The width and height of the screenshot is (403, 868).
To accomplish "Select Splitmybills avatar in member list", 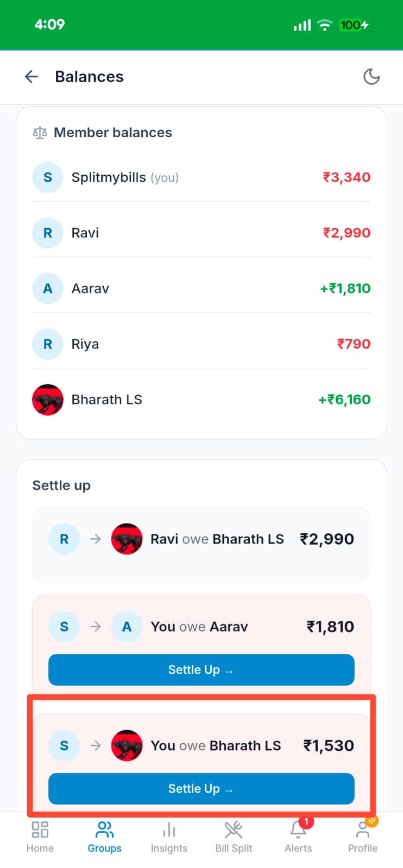I will click(x=48, y=177).
